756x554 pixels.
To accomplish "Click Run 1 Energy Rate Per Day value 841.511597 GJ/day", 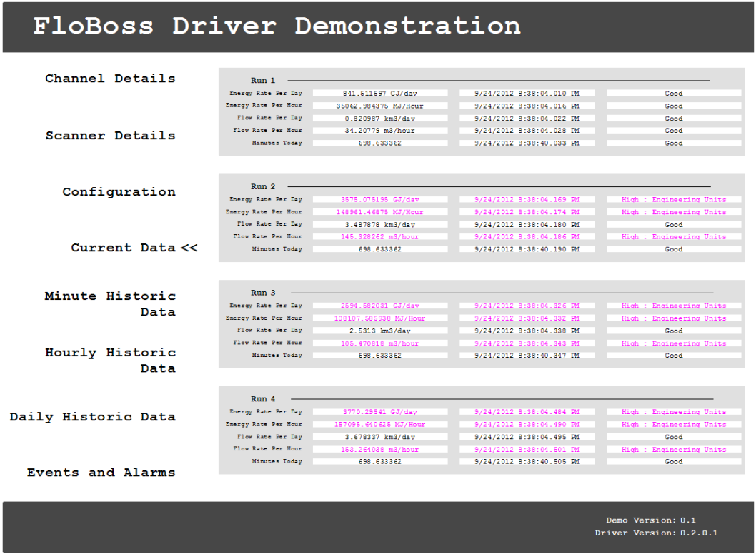I will click(x=380, y=94).
